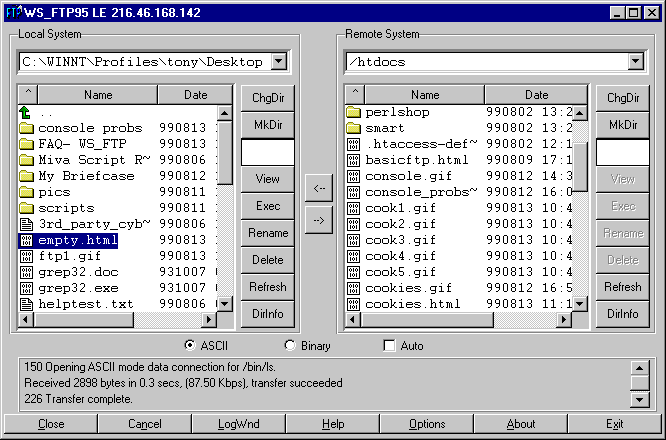Click the console_probs~ file icon
Screen dimensions: 666x440
click(x=353, y=192)
